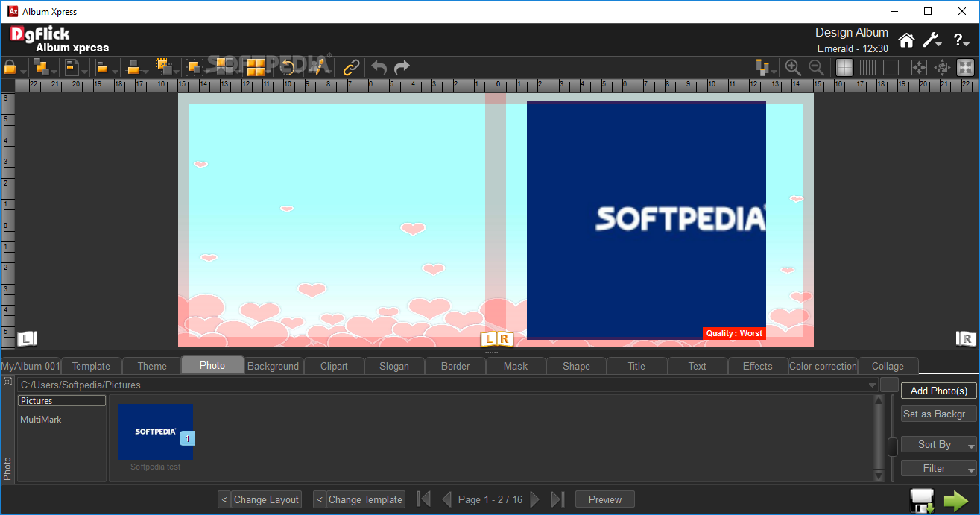Select the Softpedia test thumbnail

[156, 432]
